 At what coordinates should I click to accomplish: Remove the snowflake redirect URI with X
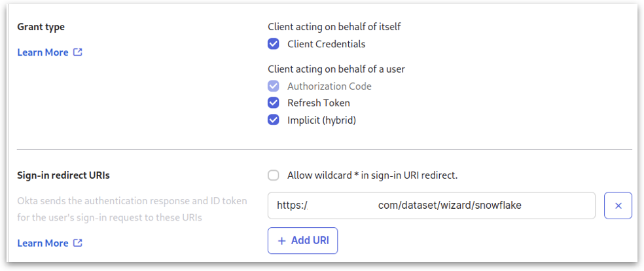point(618,206)
